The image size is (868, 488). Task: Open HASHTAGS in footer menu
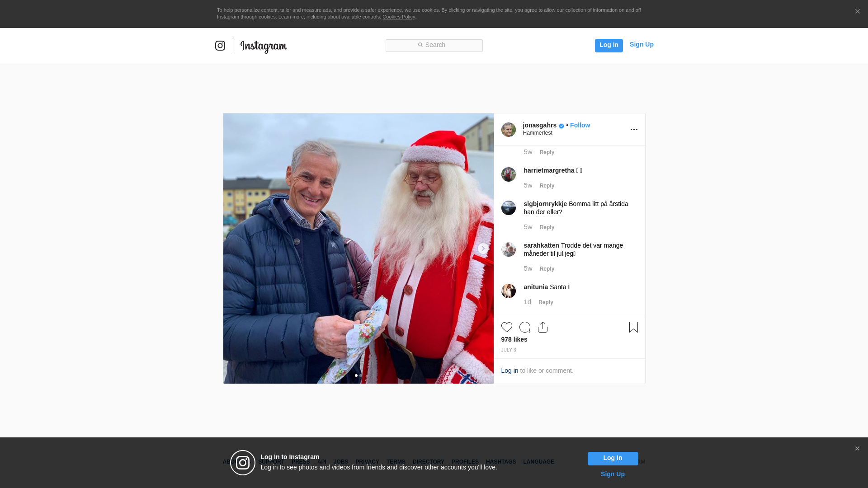(501, 462)
